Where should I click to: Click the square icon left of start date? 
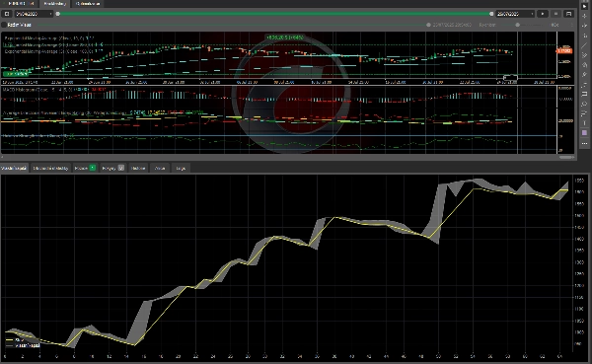(7, 14)
